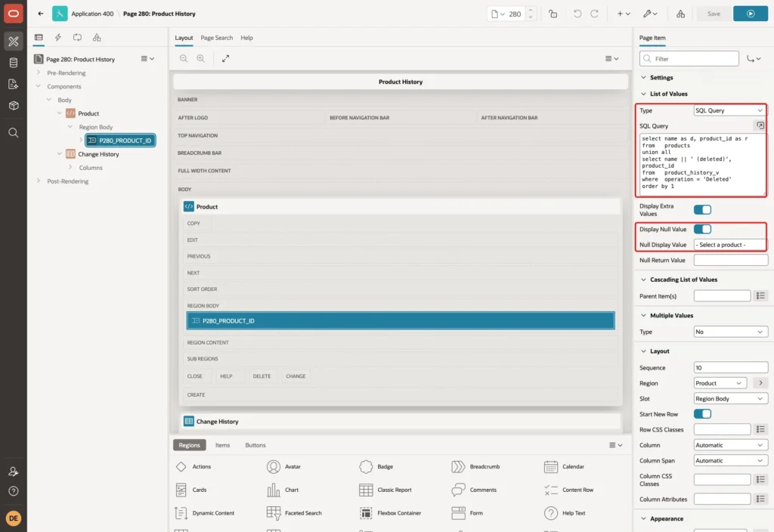This screenshot has height=532, width=774.
Task: Select the Help tab
Action: click(247, 38)
